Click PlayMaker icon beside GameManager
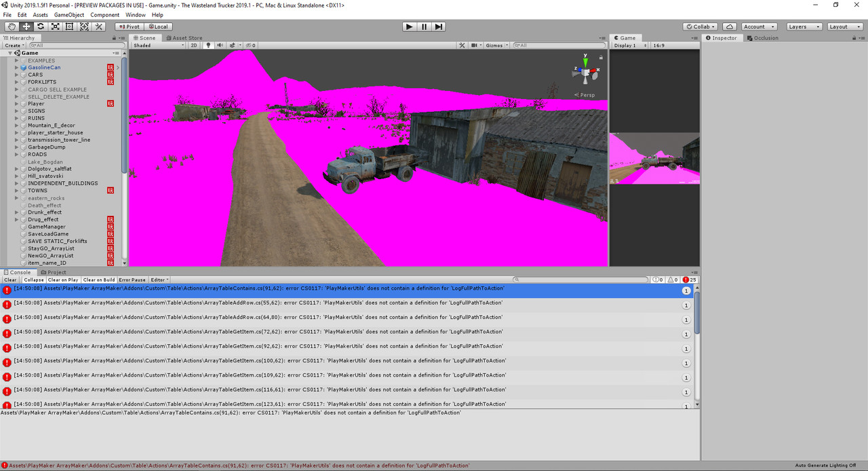This screenshot has width=868, height=471. 111,227
